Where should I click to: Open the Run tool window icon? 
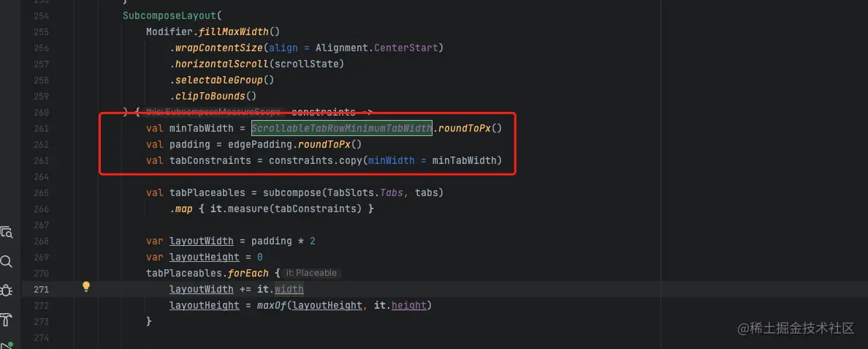click(6, 345)
